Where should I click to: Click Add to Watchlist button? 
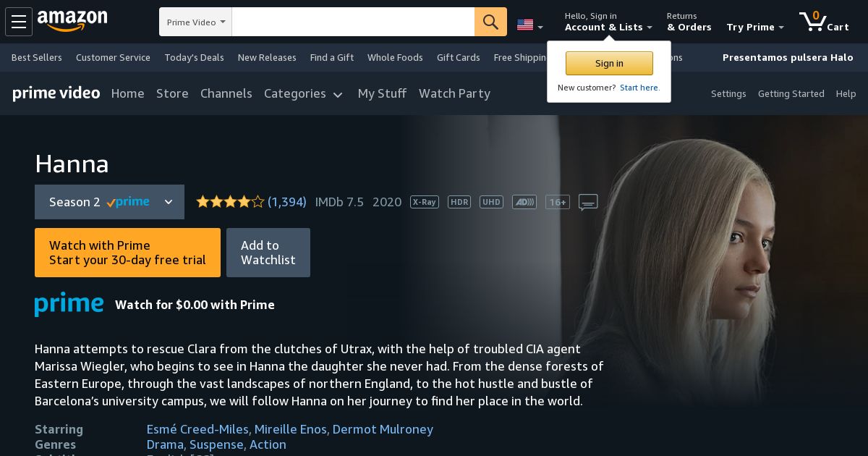(x=268, y=253)
